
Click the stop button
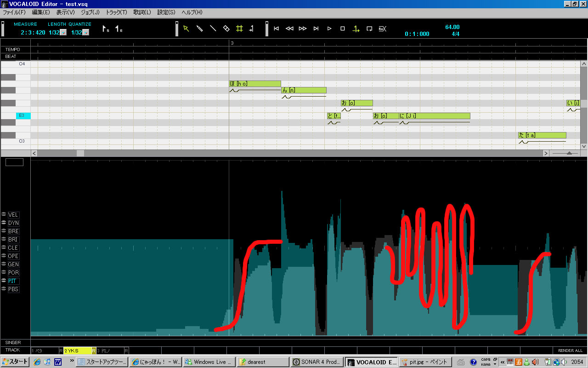[342, 29]
